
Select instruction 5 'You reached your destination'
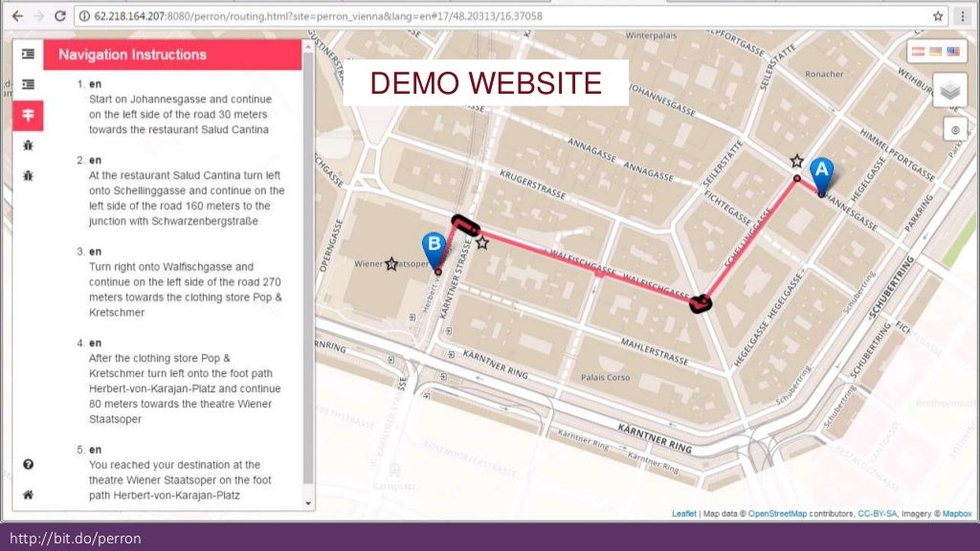pos(180,473)
